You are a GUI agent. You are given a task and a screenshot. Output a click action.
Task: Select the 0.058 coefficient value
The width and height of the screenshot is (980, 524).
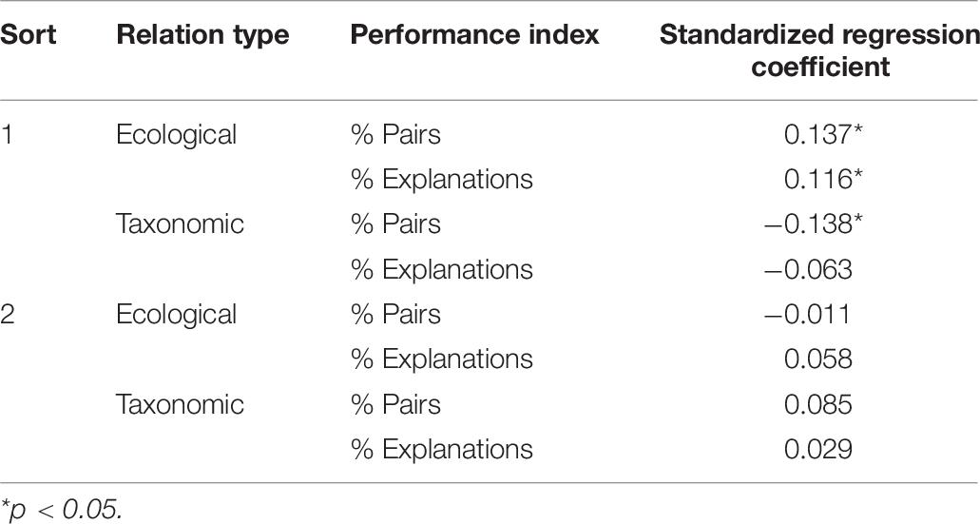[818, 359]
